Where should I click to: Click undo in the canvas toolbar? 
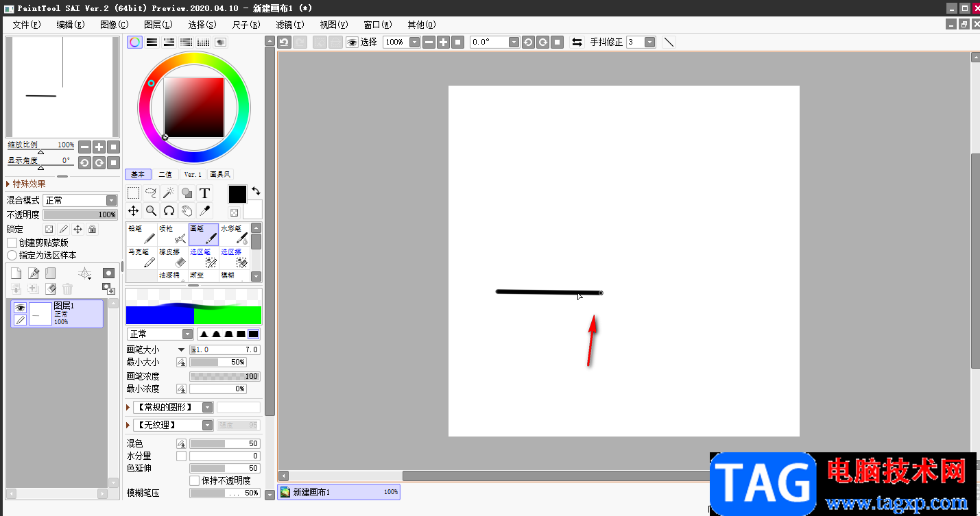[284, 42]
